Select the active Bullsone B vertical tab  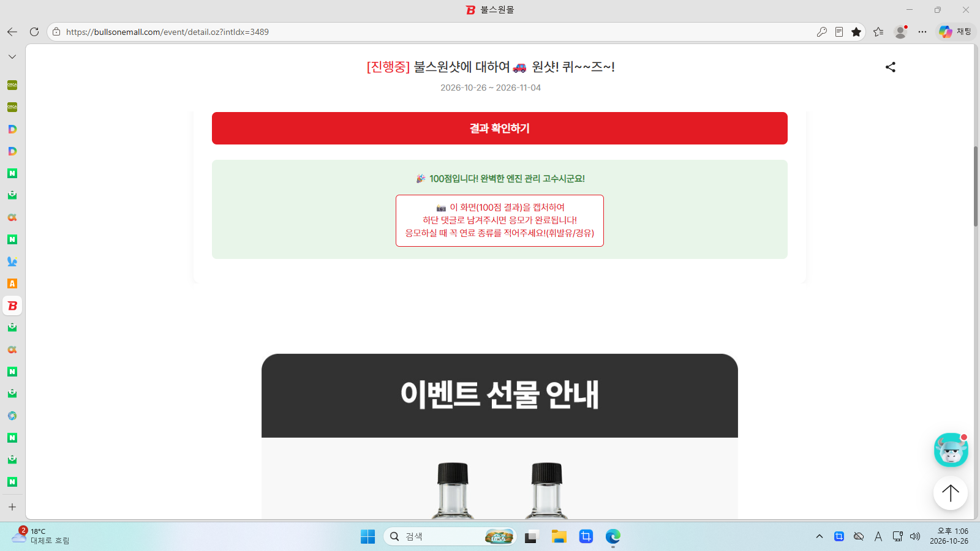12,305
